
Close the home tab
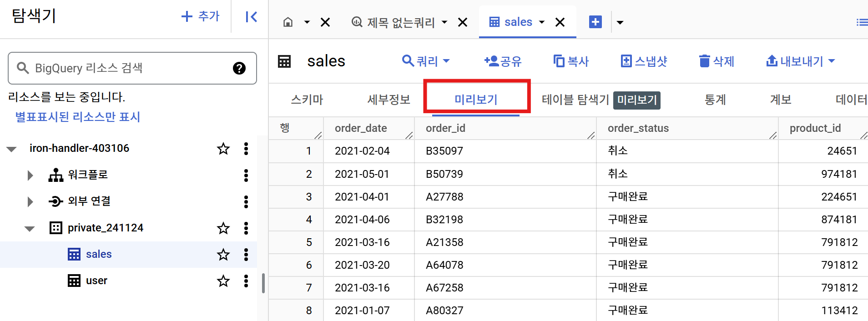click(325, 22)
